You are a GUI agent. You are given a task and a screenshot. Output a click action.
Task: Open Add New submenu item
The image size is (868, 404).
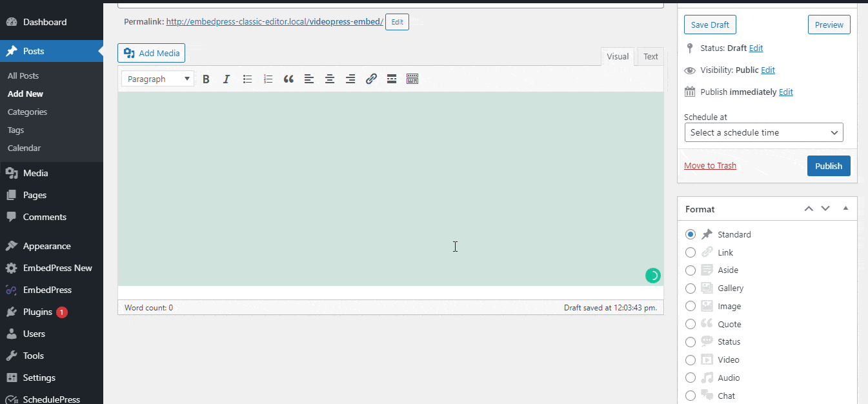[x=26, y=94]
